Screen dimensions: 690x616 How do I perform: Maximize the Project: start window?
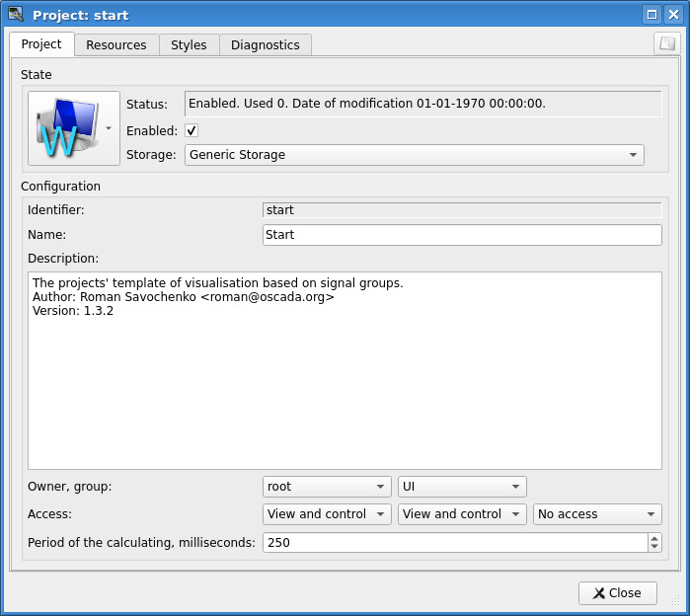coord(652,15)
